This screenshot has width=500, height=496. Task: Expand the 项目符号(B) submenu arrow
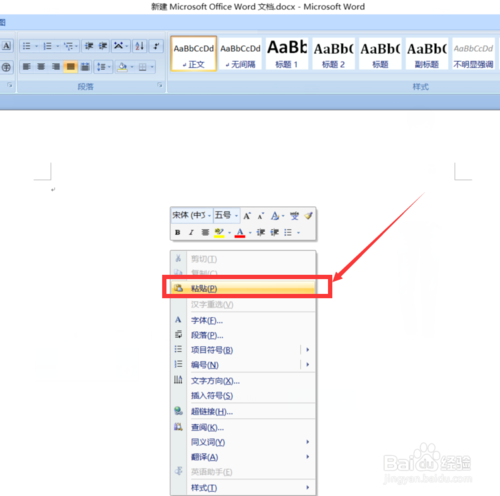tap(308, 350)
